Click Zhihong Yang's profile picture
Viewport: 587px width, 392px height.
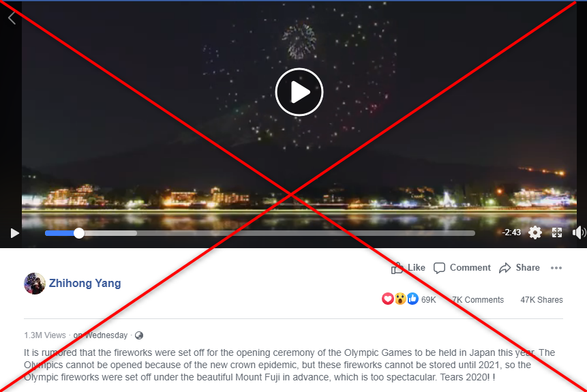coord(35,284)
